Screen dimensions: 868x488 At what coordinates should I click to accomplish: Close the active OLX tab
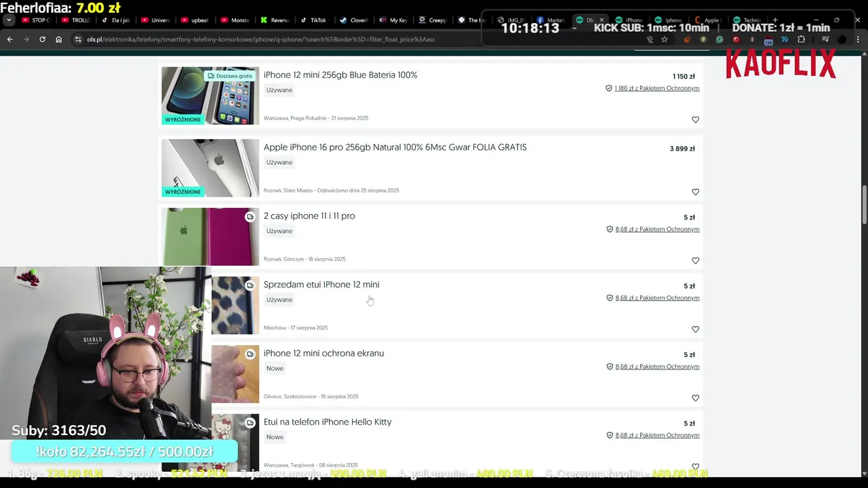[601, 20]
